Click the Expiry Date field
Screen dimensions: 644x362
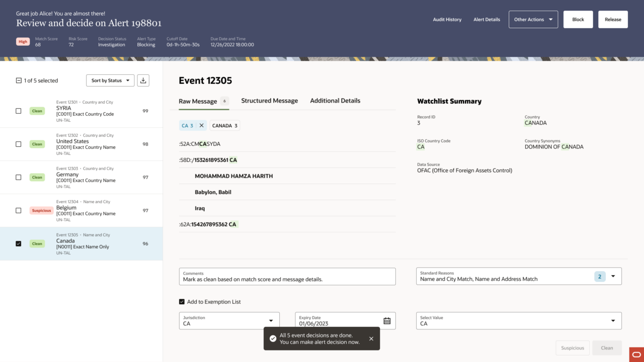[x=345, y=321]
